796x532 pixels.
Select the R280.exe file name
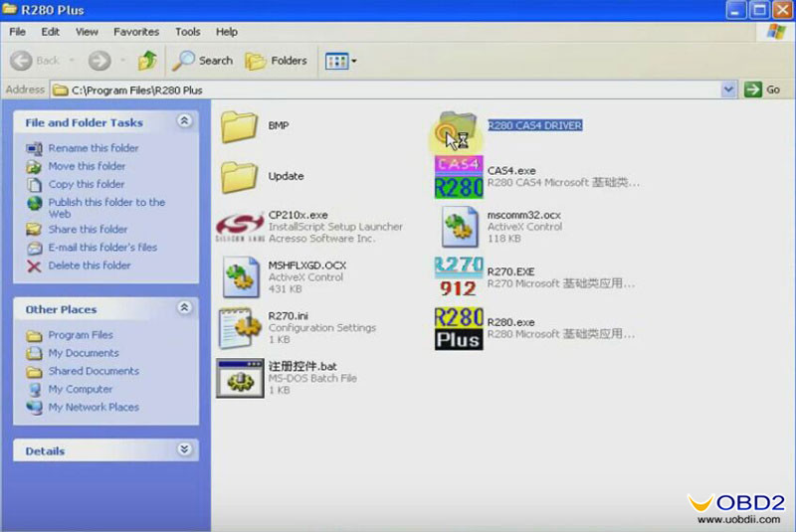[x=510, y=322]
